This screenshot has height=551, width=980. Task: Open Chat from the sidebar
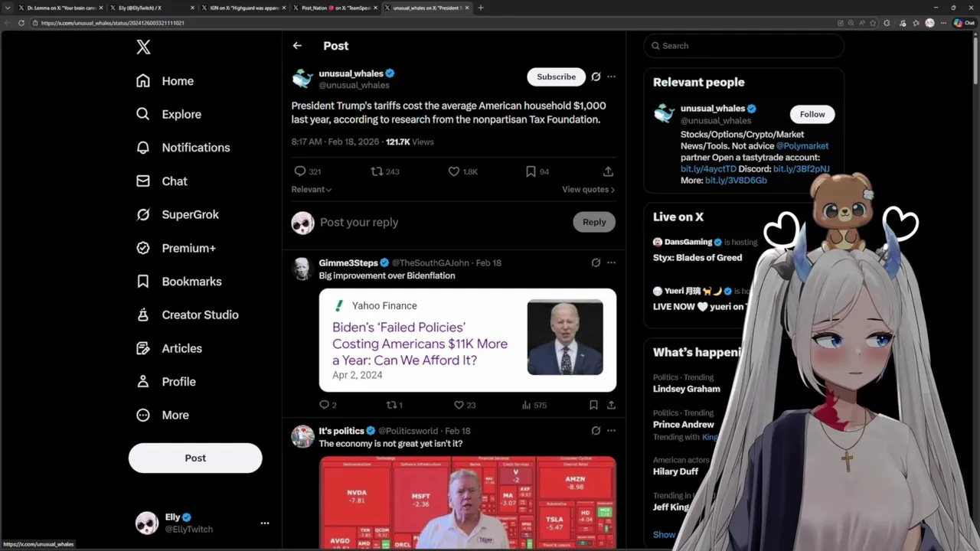[x=162, y=181]
